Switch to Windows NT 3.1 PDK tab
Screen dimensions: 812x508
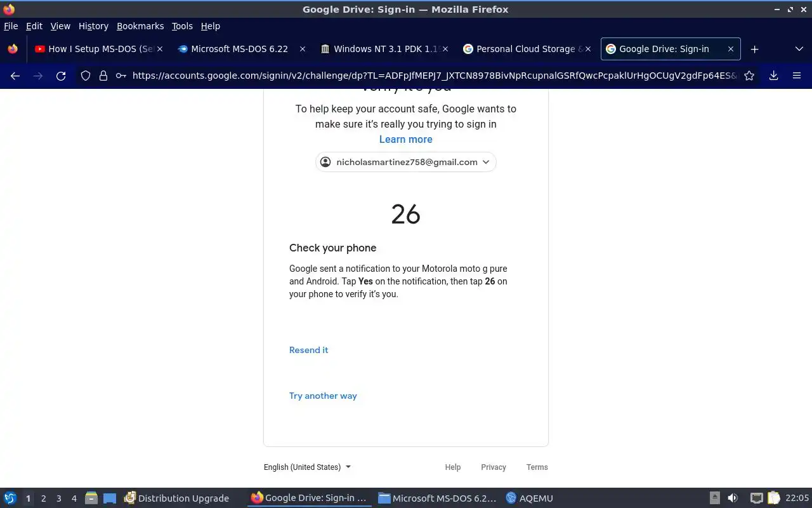coord(384,49)
